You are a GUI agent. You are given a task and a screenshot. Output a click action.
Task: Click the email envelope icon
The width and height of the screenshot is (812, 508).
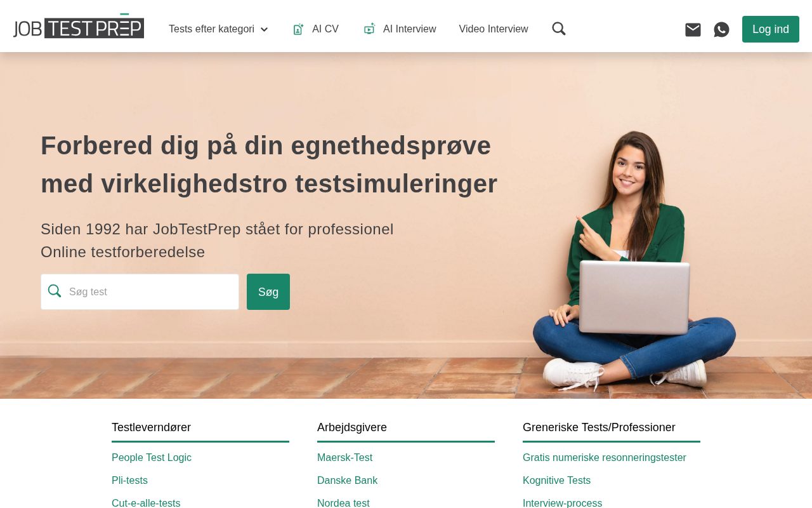click(x=693, y=29)
